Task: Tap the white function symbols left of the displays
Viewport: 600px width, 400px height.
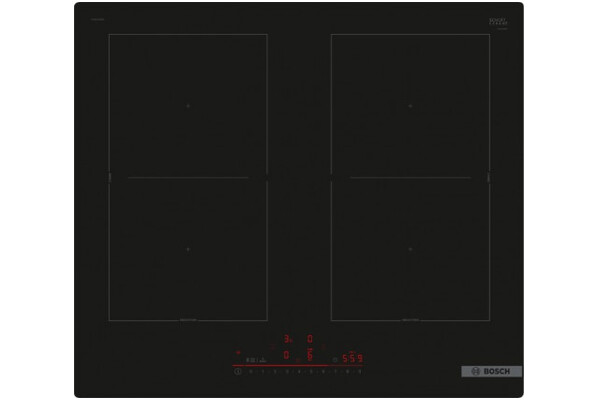Action: [256, 360]
